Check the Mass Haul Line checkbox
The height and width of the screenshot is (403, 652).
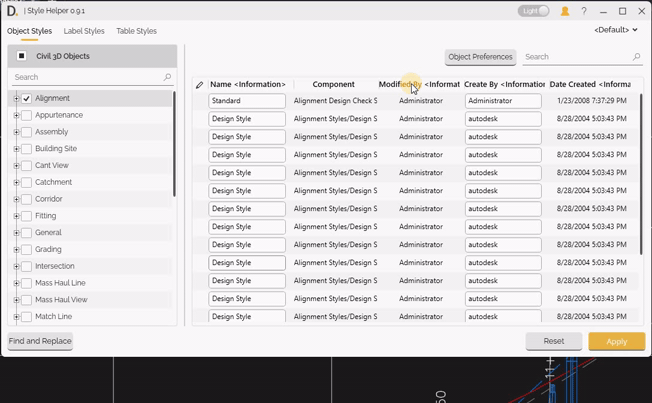pyautogui.click(x=27, y=283)
